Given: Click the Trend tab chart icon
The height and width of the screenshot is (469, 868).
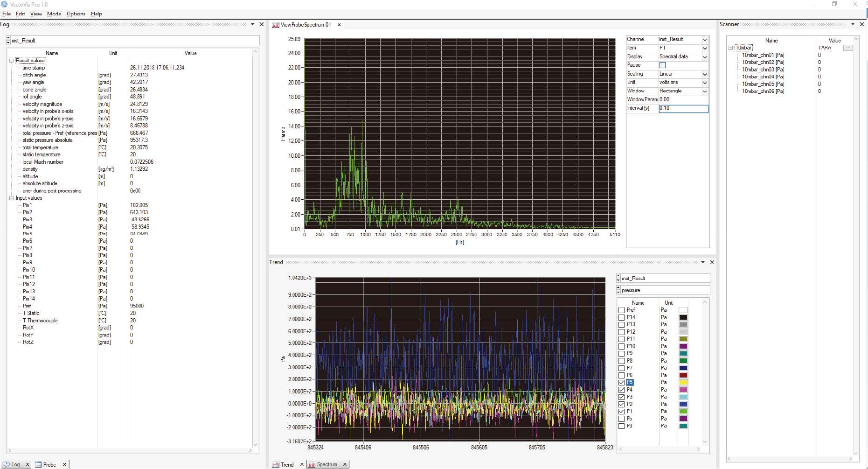Looking at the screenshot, I should 276,464.
